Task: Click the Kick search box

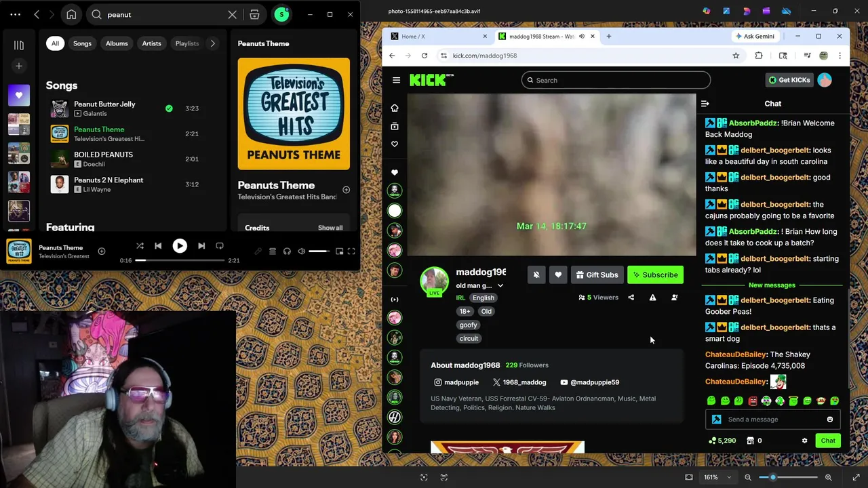Action: [x=616, y=80]
